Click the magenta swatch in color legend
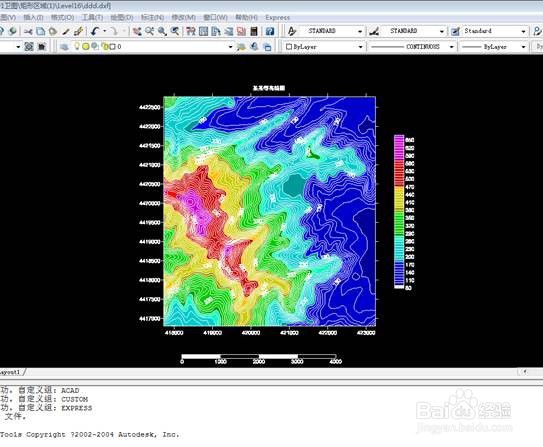 399,140
